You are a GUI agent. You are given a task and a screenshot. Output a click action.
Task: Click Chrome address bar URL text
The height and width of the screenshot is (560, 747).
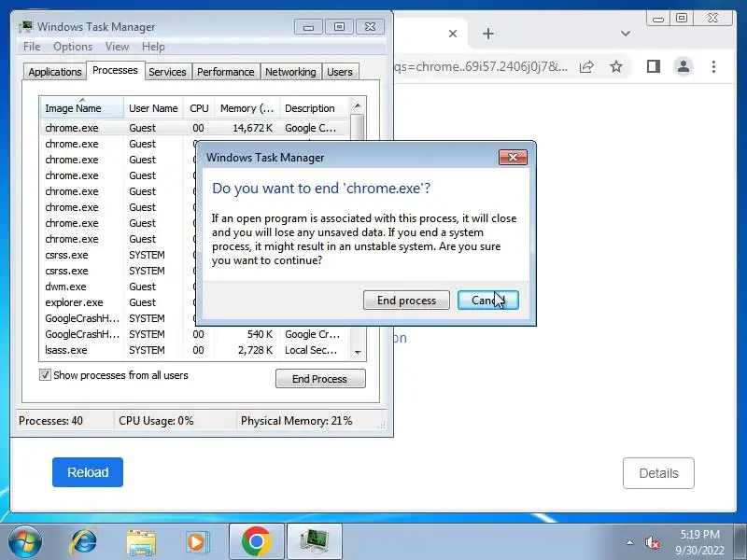481,66
